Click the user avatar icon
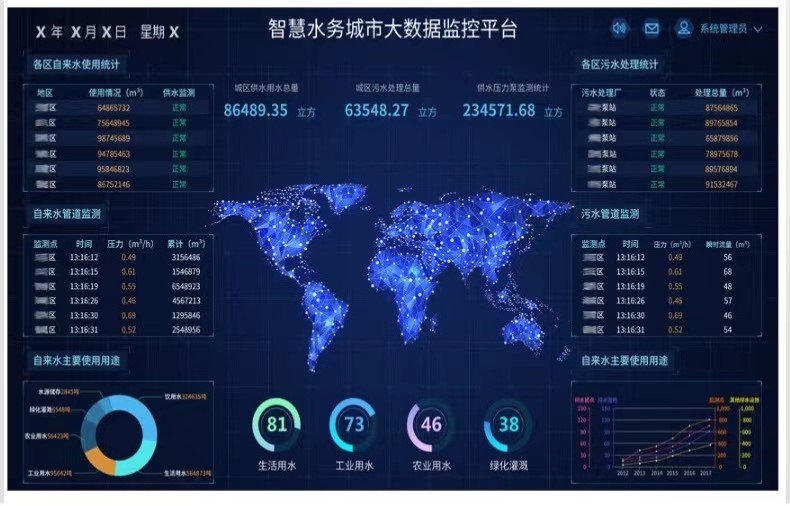The height and width of the screenshot is (506, 790). coord(684,28)
